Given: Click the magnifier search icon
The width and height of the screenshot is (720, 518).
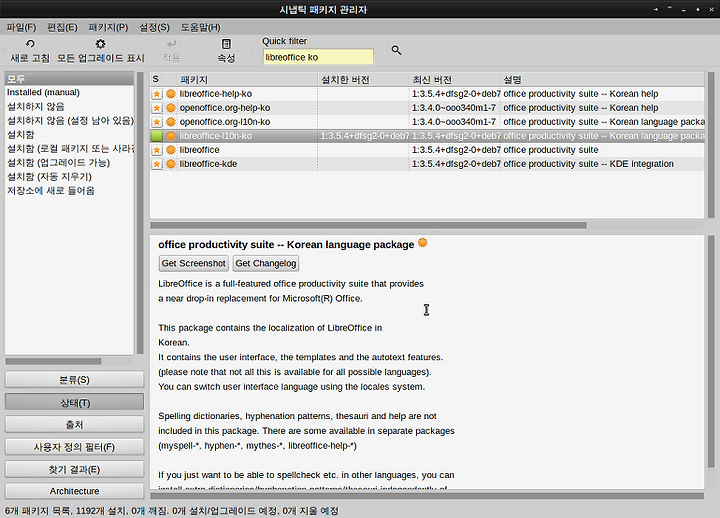Looking at the screenshot, I should (396, 50).
